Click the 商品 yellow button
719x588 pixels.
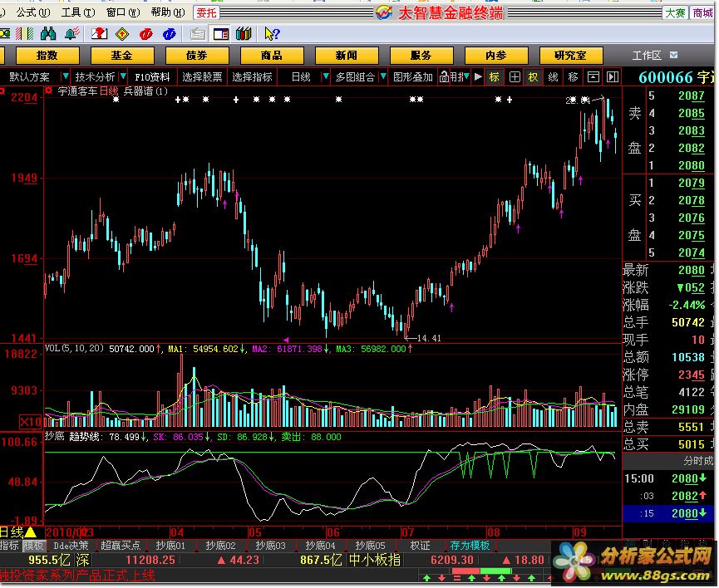coord(272,56)
